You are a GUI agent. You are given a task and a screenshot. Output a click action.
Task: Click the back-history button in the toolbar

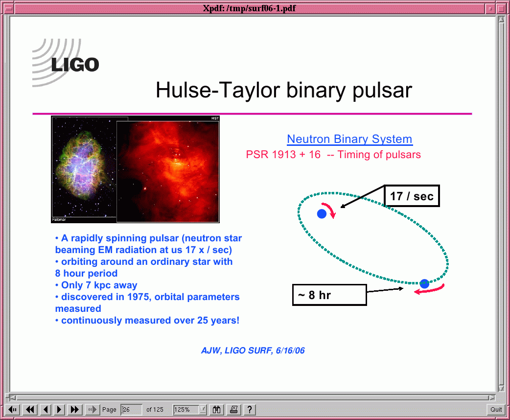pyautogui.click(x=14, y=409)
